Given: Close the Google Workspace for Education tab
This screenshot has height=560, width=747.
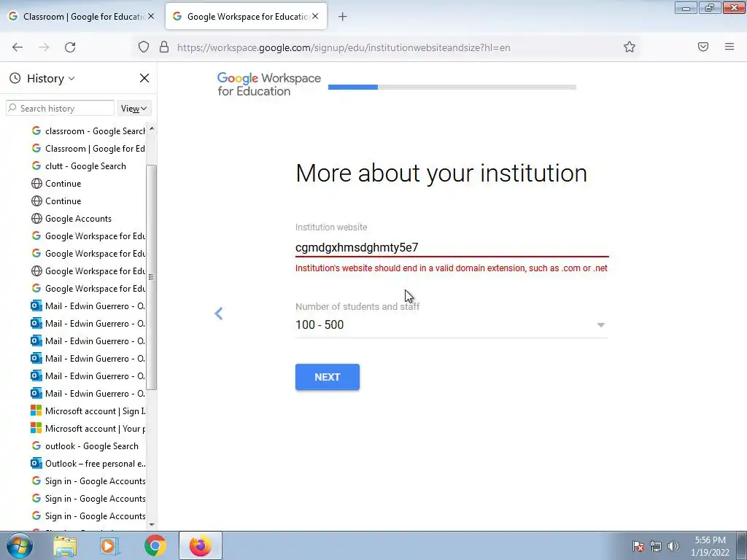Looking at the screenshot, I should 315,16.
